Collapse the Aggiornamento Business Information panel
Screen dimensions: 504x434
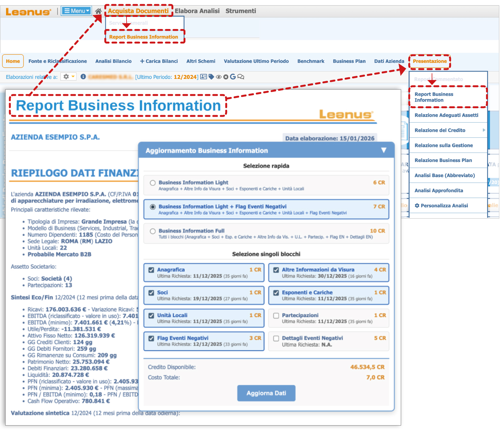coord(384,150)
